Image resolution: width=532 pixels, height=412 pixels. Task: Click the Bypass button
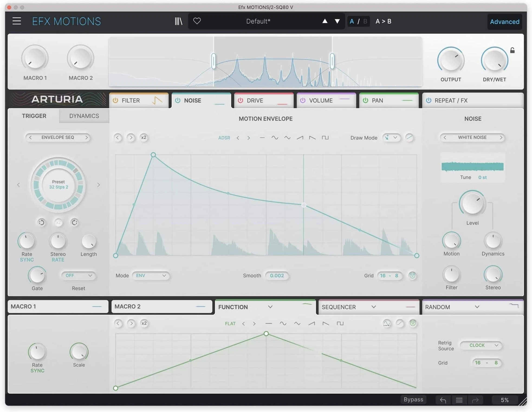pyautogui.click(x=413, y=400)
